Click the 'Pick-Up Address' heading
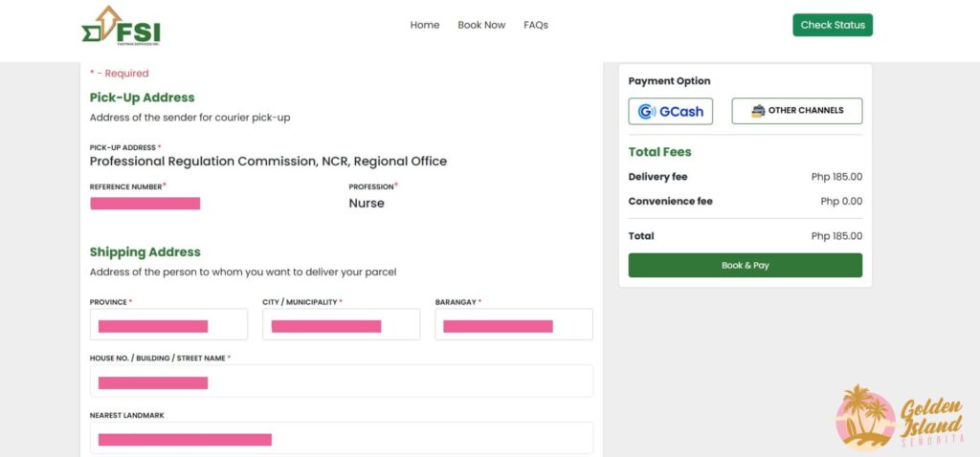This screenshot has height=457, width=980. (142, 98)
